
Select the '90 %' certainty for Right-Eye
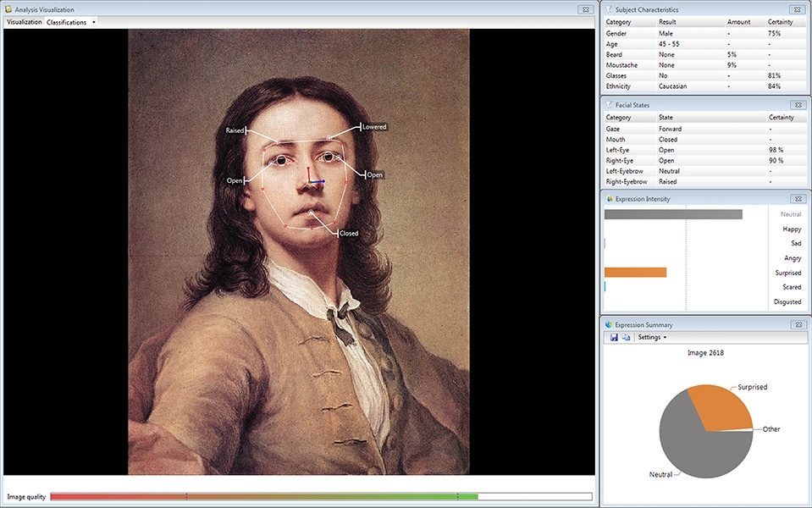point(776,161)
